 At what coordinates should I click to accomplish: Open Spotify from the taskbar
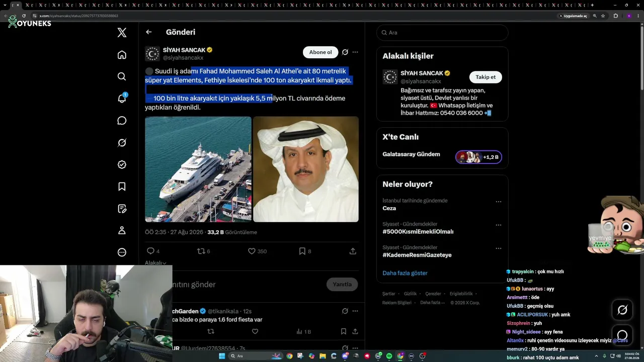click(x=389, y=356)
